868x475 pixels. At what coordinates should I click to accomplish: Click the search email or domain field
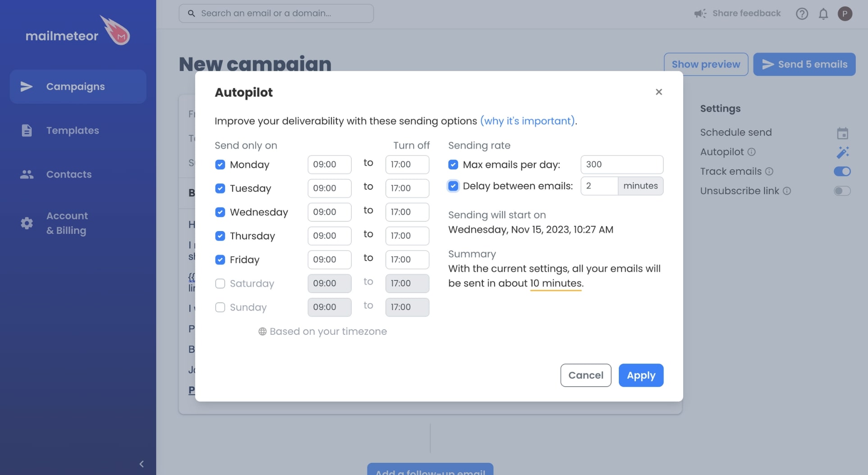[276, 14]
